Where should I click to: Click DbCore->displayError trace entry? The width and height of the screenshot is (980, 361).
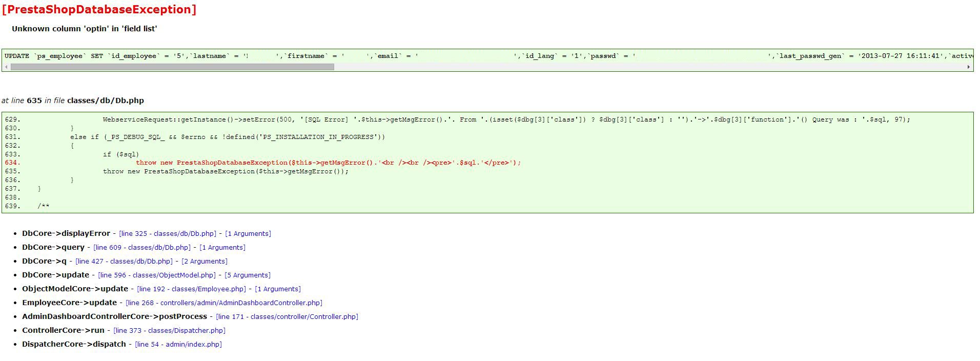[x=66, y=233]
